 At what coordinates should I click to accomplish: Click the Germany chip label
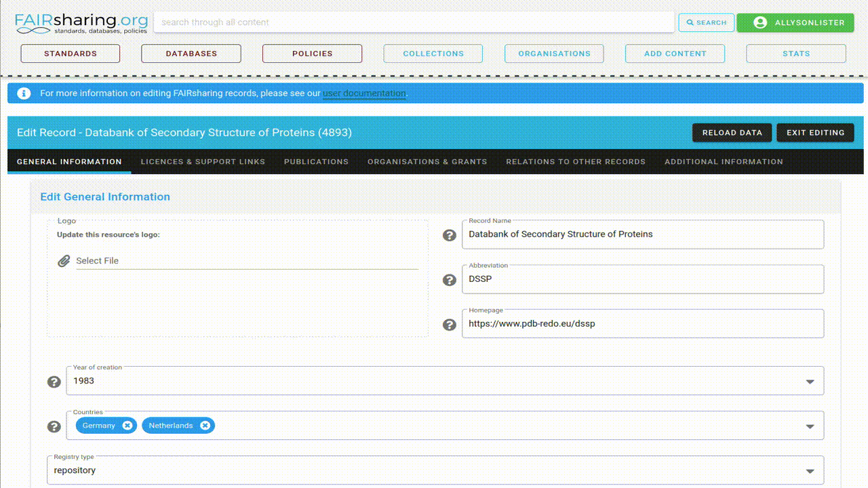pos(99,426)
